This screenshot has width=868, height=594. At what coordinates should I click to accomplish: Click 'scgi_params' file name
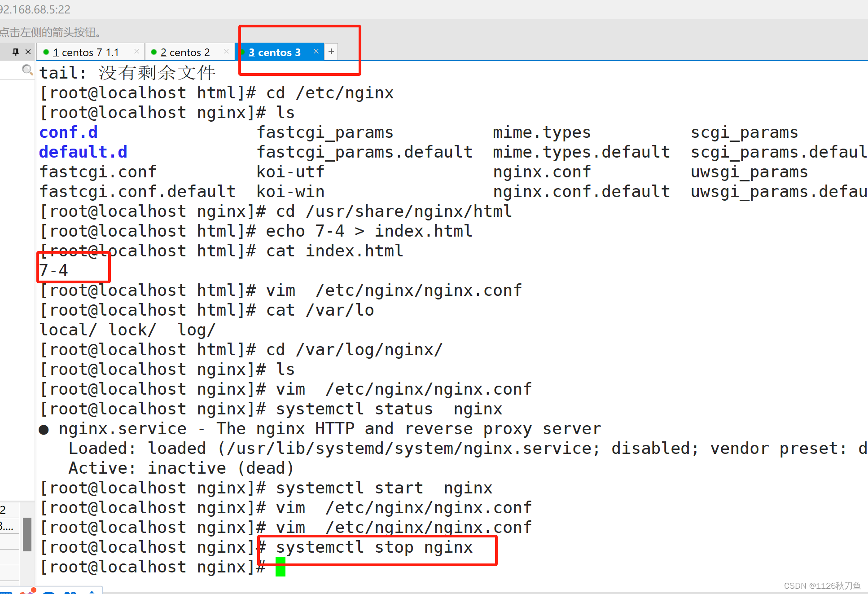click(744, 132)
